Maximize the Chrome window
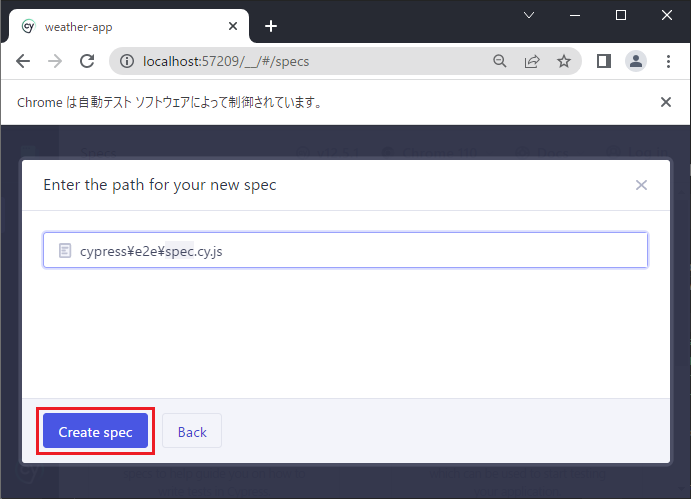 (x=620, y=15)
